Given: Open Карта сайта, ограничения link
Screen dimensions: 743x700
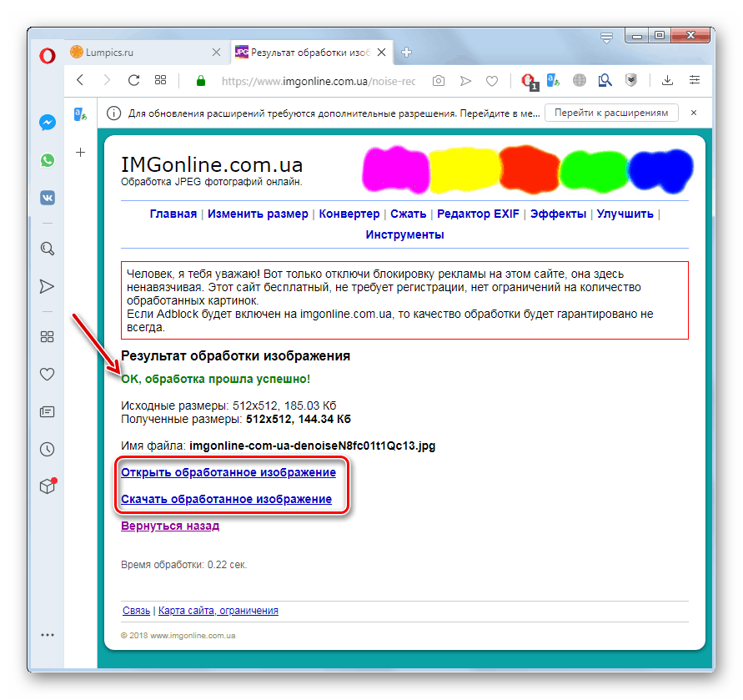Looking at the screenshot, I should click(218, 611).
